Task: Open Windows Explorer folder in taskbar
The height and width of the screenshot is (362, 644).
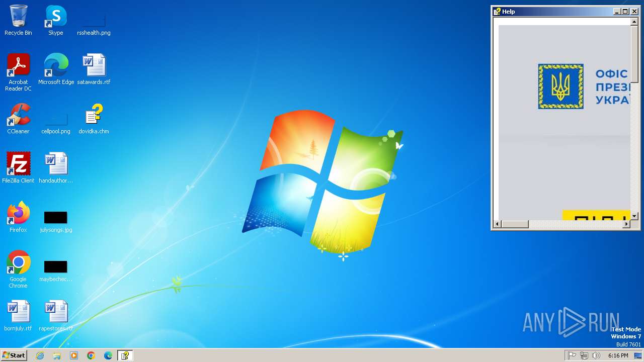Action: [57, 355]
